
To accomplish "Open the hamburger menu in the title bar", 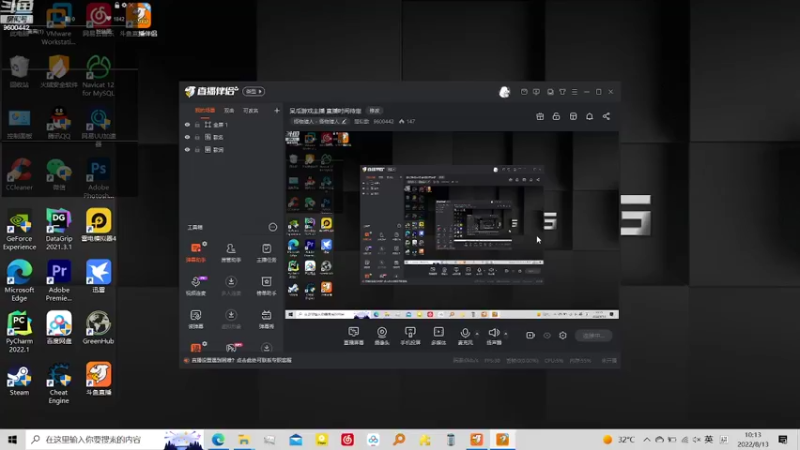I will pos(574,92).
